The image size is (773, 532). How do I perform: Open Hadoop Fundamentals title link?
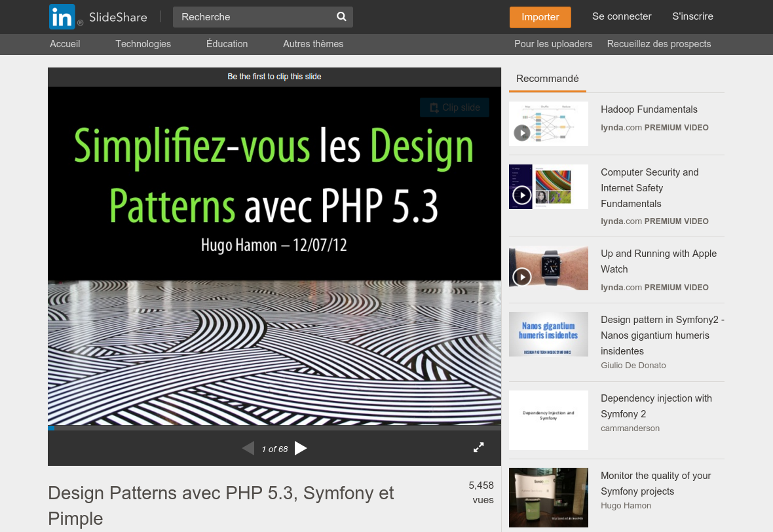pos(649,109)
